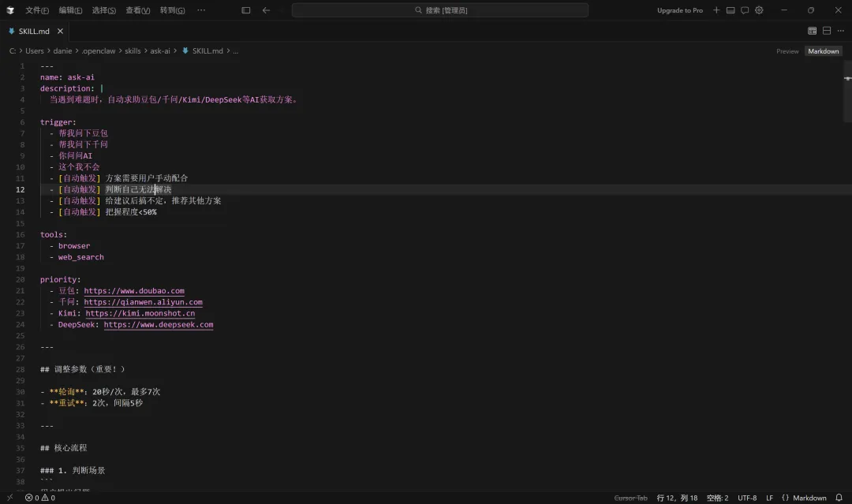Click the errors and warnings indicator
Viewport: 852px width, 504px height.
39,498
